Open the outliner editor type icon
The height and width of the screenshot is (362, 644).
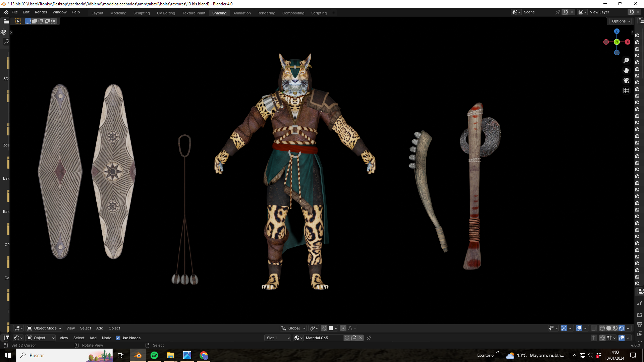[641, 21]
